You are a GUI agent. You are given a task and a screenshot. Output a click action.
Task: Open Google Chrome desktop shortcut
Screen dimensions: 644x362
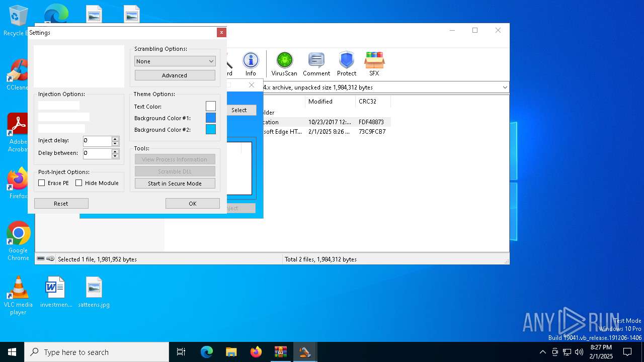[x=18, y=241]
